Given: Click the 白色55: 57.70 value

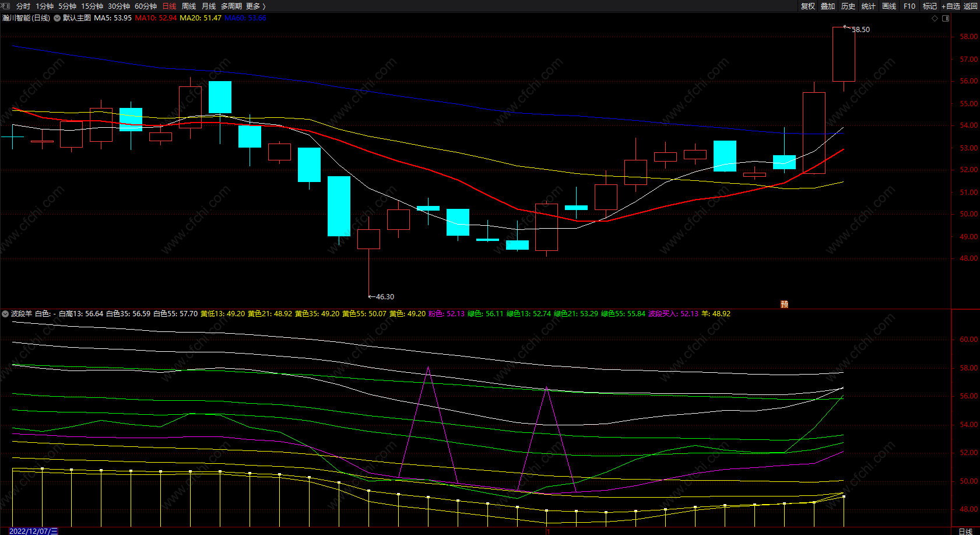Looking at the screenshot, I should [x=175, y=314].
